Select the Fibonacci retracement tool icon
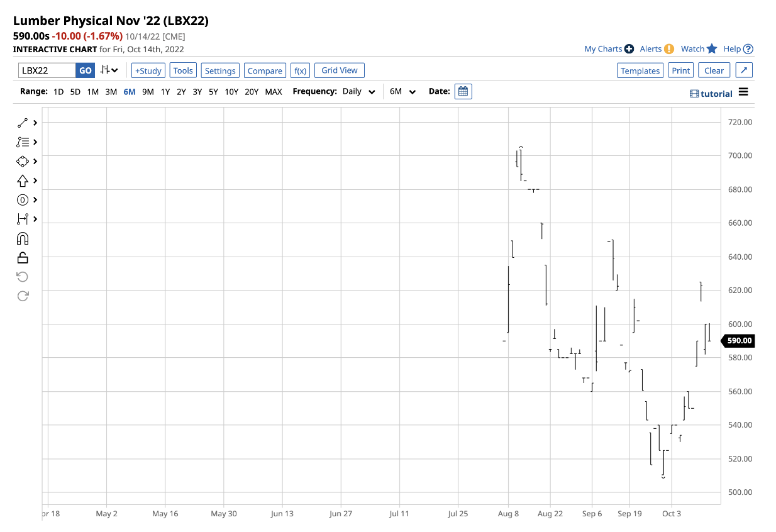 (23, 142)
